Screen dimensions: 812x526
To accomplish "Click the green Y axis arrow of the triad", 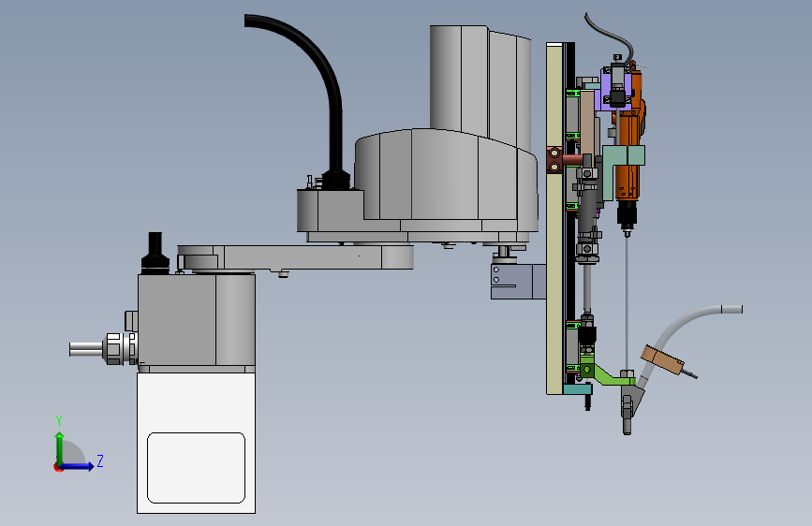I will [60, 447].
